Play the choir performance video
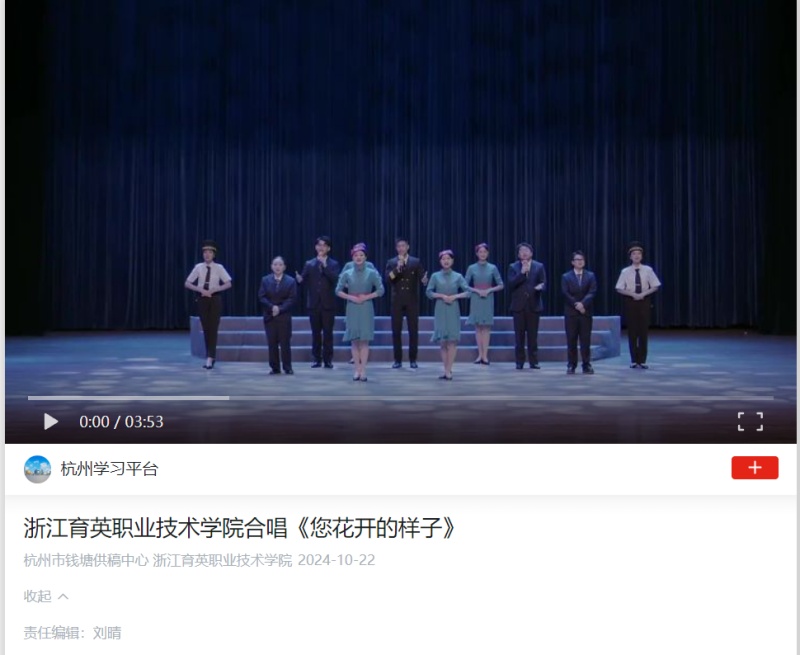The image size is (800, 655). [51, 422]
